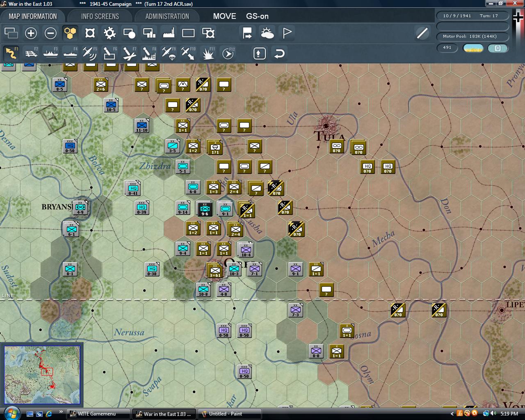Image resolution: width=525 pixels, height=420 pixels.
Task: Open the ADMINISTRATION tab
Action: pos(167,16)
